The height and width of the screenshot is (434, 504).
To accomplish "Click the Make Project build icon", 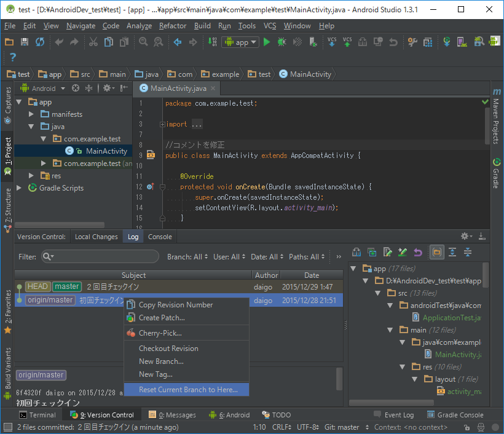I will (x=212, y=42).
